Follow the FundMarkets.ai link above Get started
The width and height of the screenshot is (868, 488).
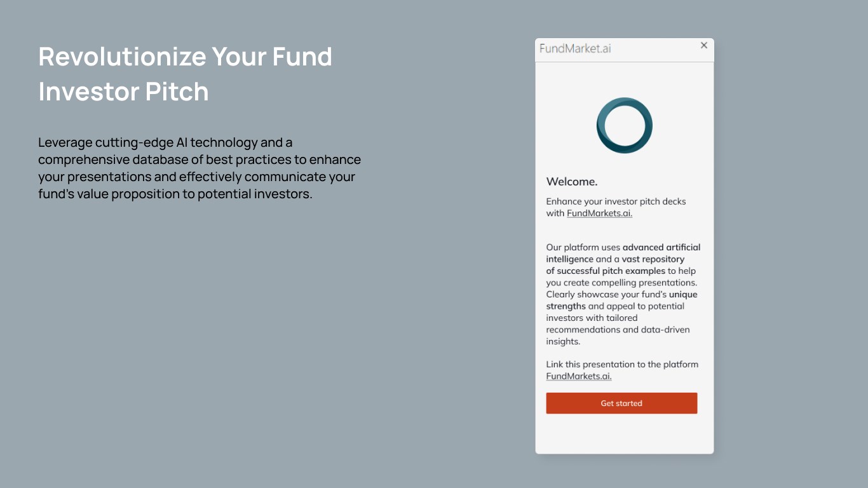578,376
